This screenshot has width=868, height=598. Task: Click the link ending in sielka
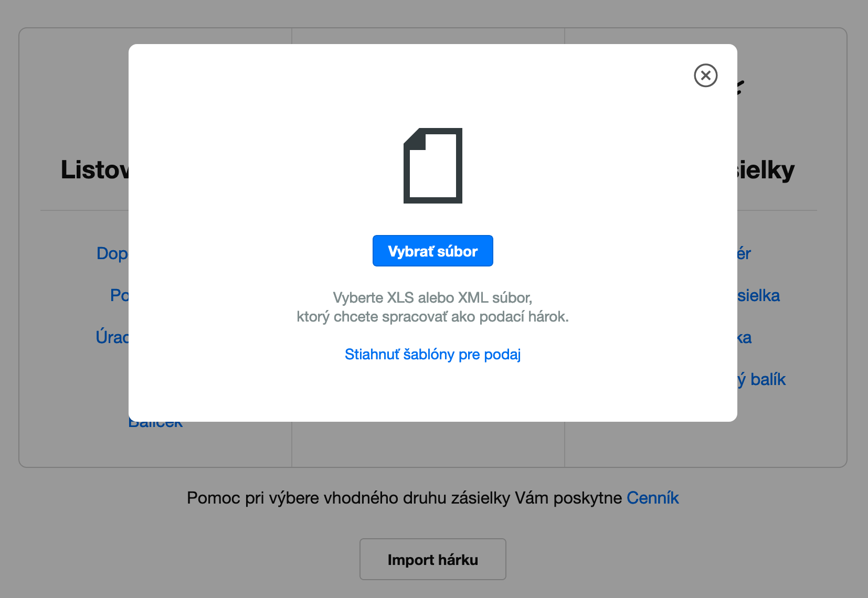[759, 295]
